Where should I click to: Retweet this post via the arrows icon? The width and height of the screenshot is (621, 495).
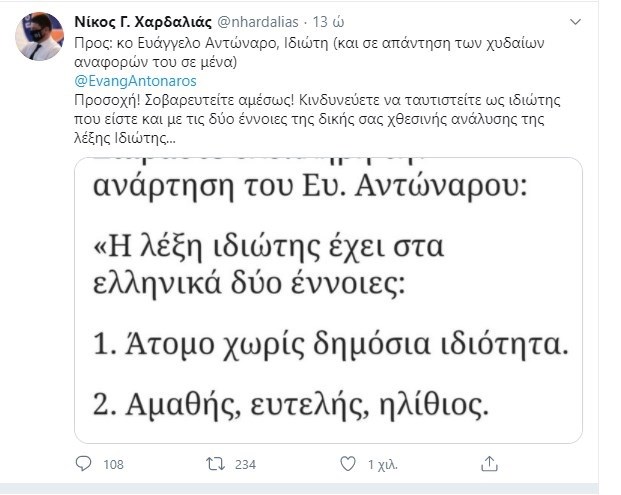point(213,464)
